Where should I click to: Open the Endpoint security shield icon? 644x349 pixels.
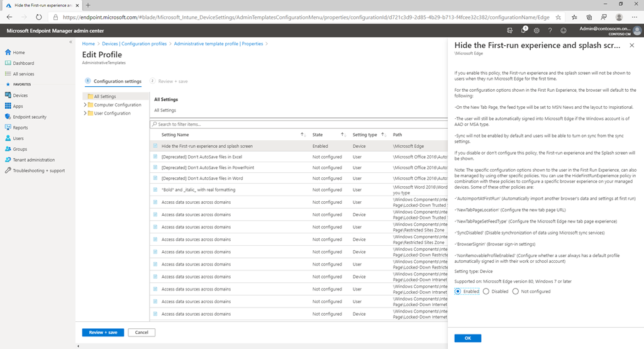[x=8, y=117]
